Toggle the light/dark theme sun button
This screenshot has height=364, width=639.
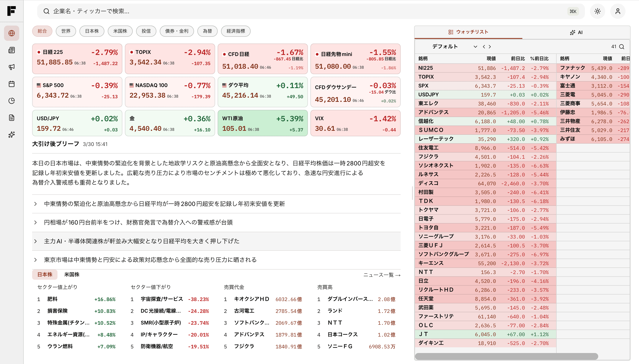pyautogui.click(x=597, y=11)
